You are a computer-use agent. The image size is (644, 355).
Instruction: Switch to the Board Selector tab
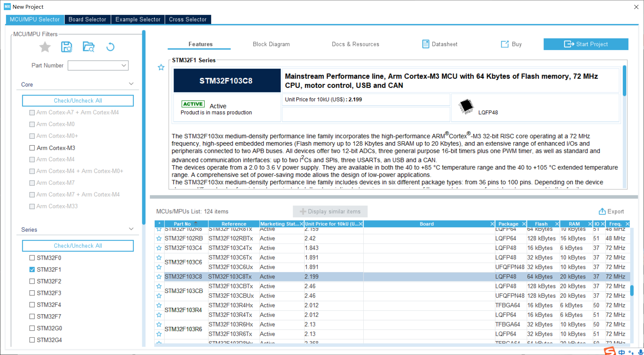[87, 19]
